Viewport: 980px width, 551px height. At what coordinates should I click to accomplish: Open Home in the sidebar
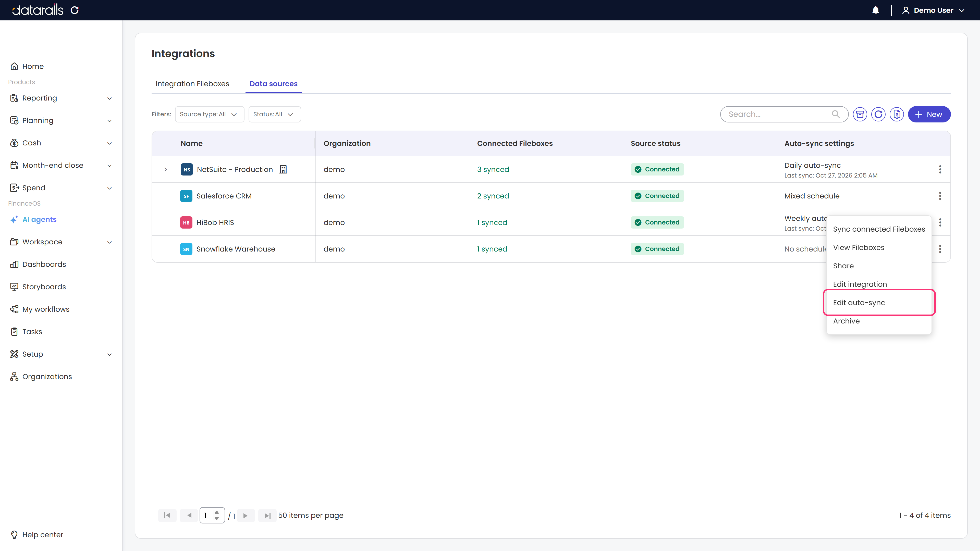point(33,66)
